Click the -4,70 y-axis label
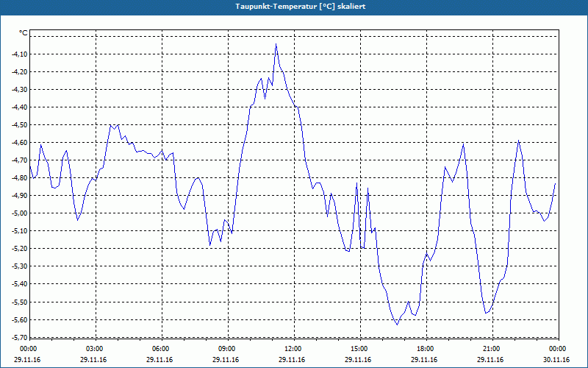The image size is (588, 368). (x=20, y=160)
